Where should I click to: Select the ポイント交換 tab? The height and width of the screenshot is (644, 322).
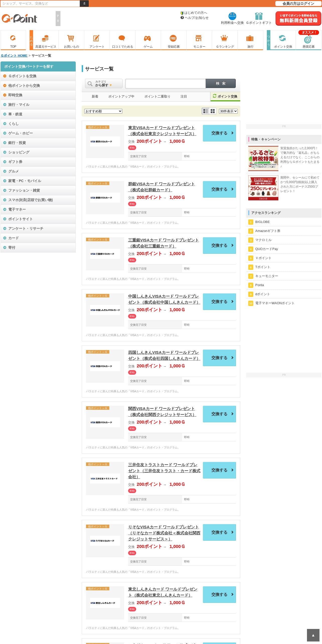click(225, 96)
